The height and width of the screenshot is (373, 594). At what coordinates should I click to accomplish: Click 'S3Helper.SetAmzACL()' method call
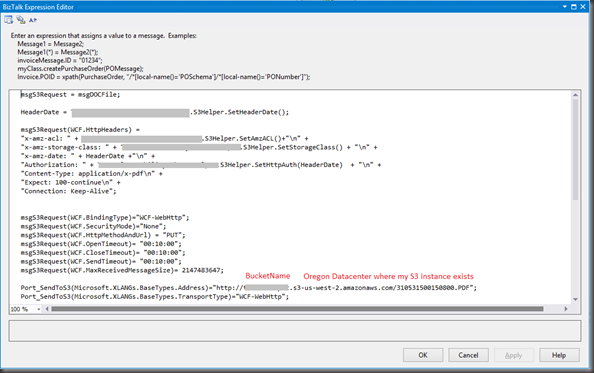click(243, 138)
